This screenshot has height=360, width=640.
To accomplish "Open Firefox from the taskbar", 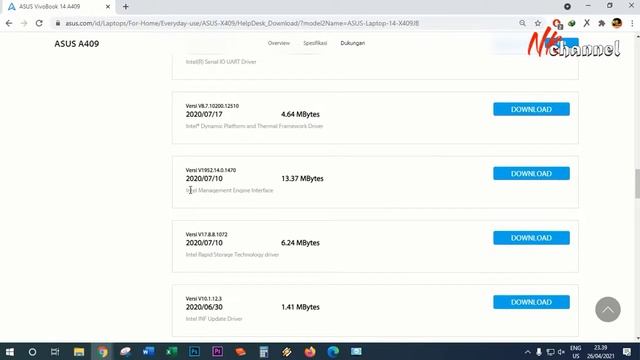I will tap(310, 351).
